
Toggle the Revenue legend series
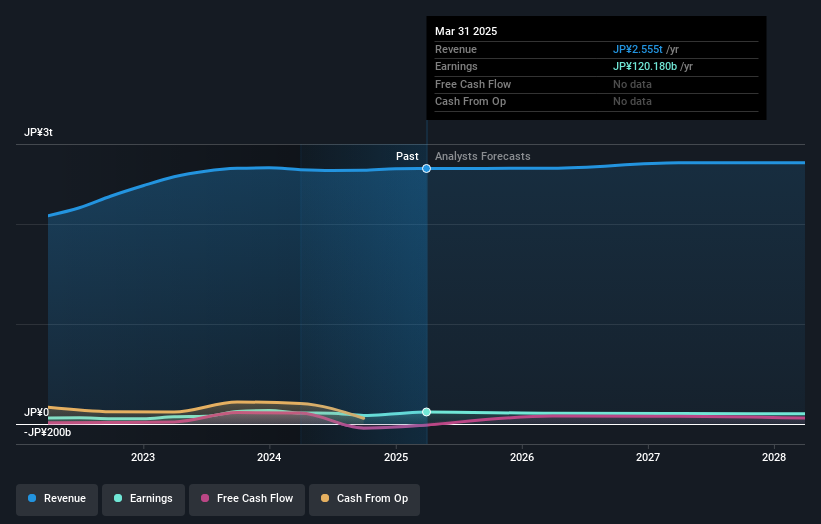[x=57, y=498]
